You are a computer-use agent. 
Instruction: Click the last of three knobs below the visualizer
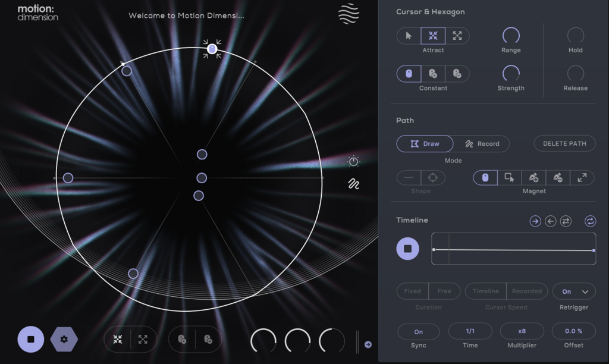pyautogui.click(x=332, y=341)
